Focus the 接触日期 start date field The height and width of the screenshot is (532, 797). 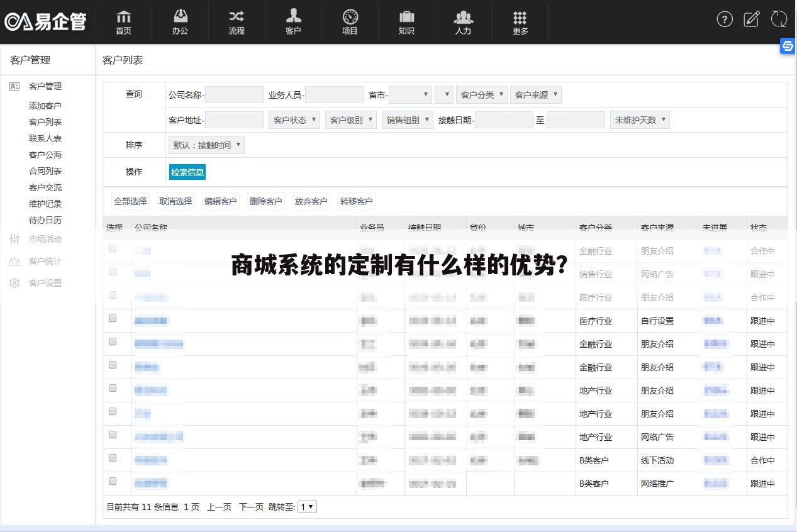504,120
